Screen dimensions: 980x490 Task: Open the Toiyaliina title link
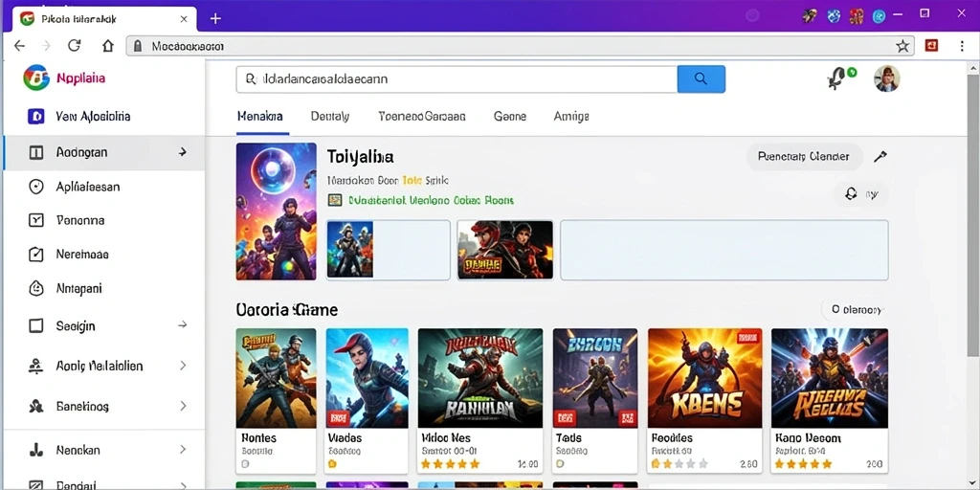[360, 157]
